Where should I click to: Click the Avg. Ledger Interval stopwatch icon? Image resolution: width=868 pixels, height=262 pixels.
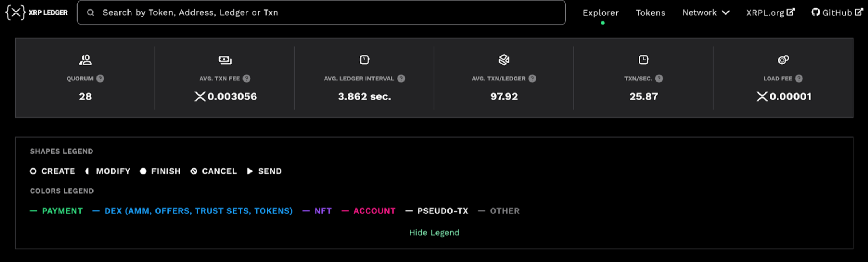pos(364,59)
